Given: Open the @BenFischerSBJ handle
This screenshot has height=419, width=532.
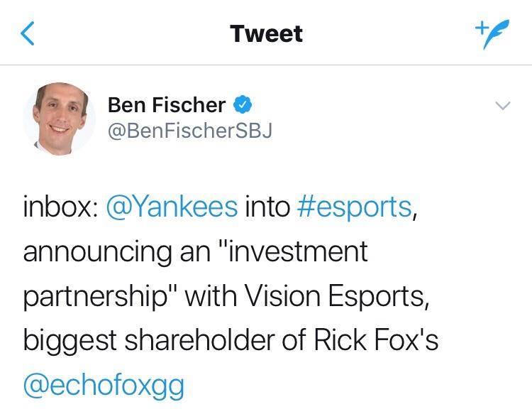Looking at the screenshot, I should (190, 131).
